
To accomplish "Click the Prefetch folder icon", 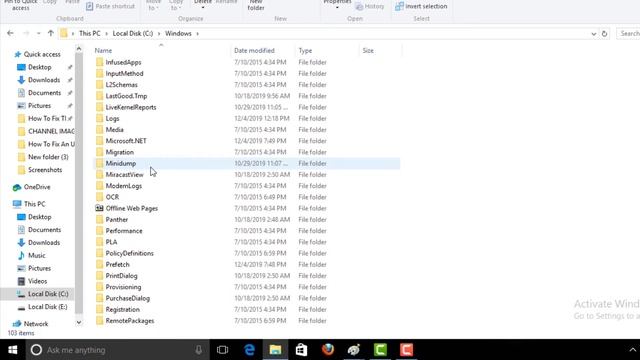I will (x=99, y=264).
